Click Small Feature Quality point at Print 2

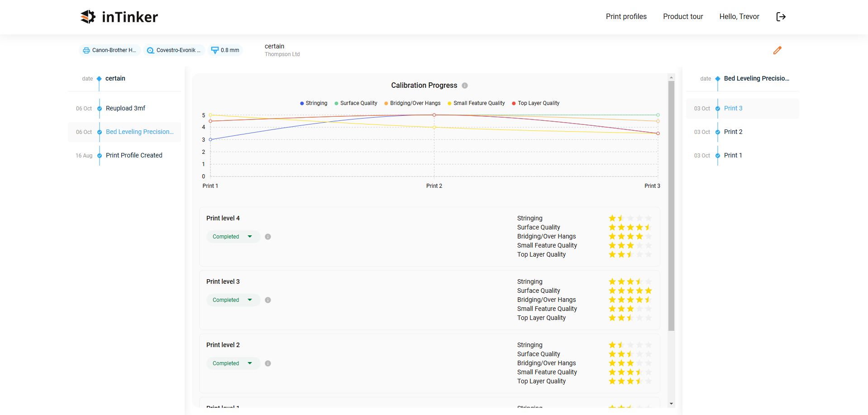(x=434, y=127)
